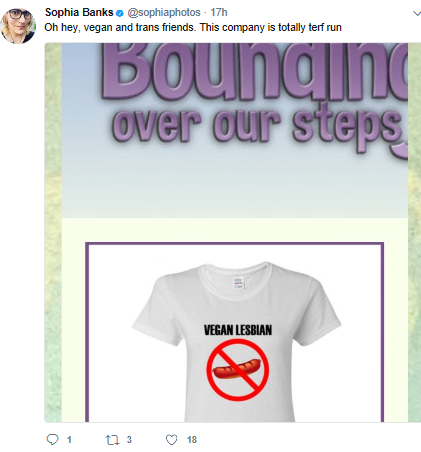Open the @sophiaphotos handle link
This screenshot has width=421, height=452.
coord(164,13)
